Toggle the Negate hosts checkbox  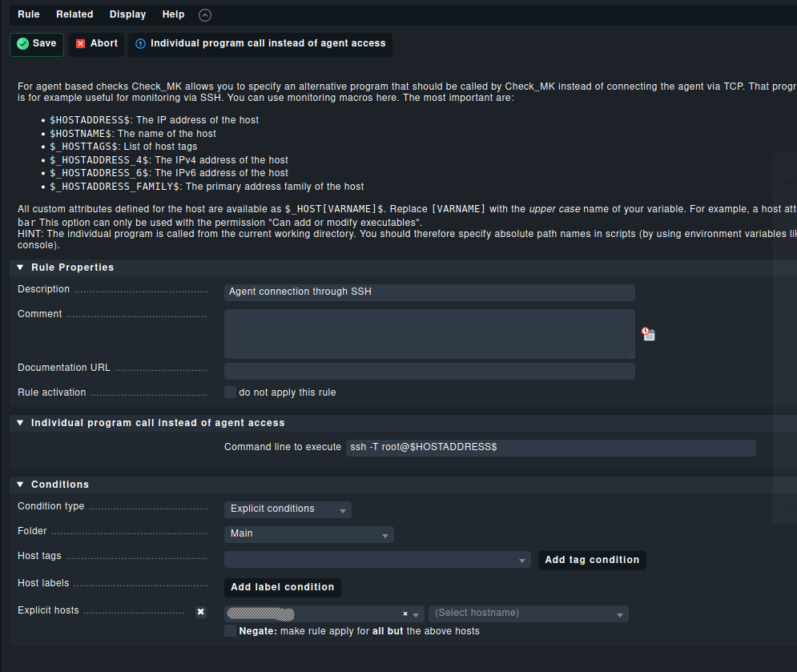pos(231,631)
